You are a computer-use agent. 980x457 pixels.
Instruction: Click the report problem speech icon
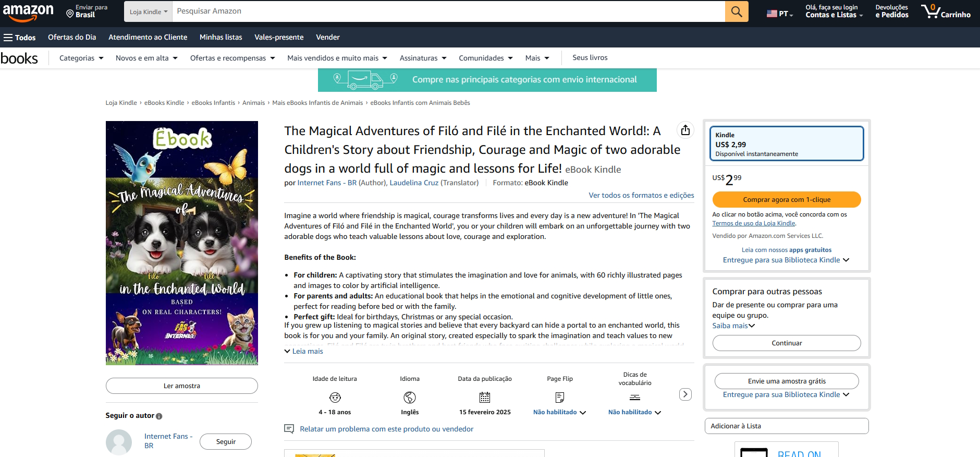pos(289,429)
